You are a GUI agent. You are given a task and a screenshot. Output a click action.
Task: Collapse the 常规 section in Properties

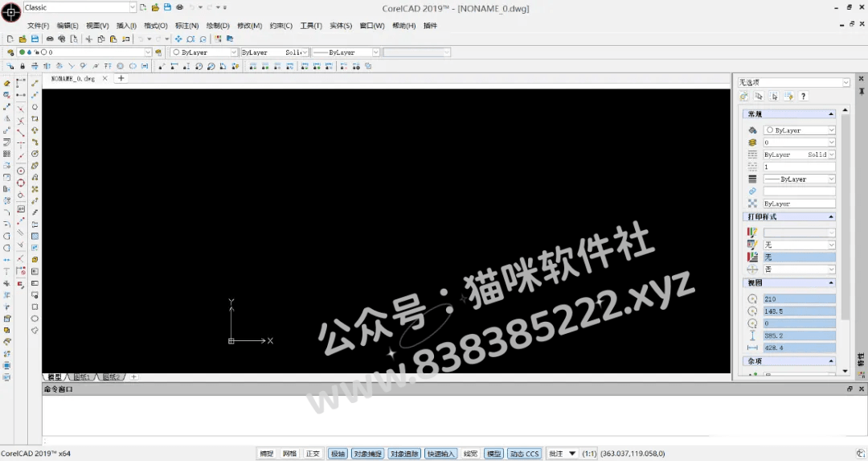(831, 114)
